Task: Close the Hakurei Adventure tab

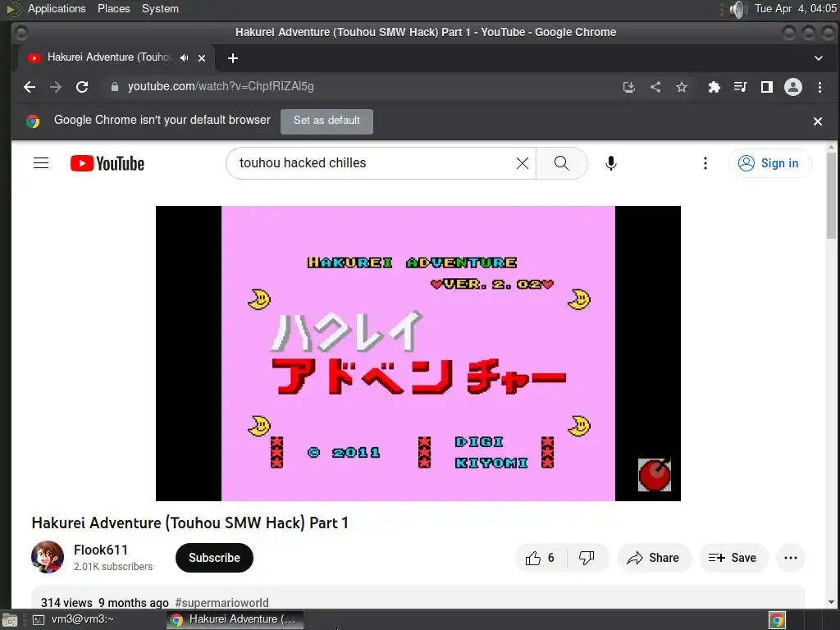Action: [202, 58]
